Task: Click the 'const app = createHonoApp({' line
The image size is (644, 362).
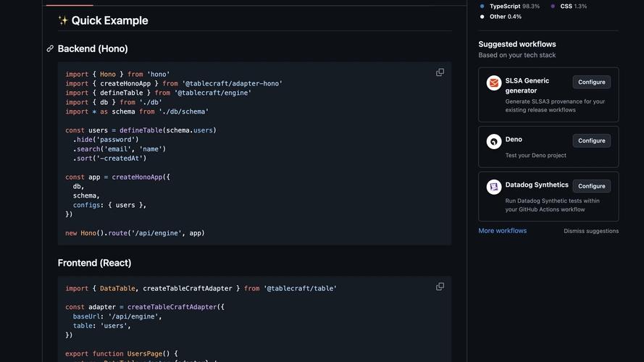Action: 117,177
